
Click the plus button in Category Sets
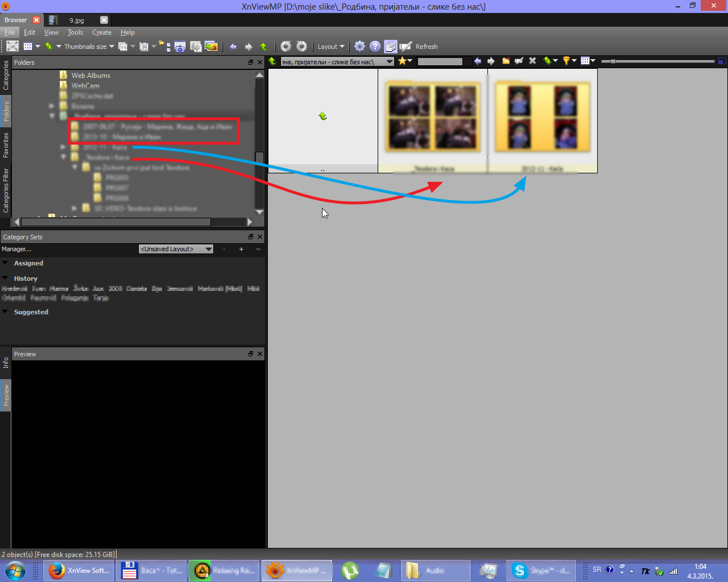(x=241, y=249)
